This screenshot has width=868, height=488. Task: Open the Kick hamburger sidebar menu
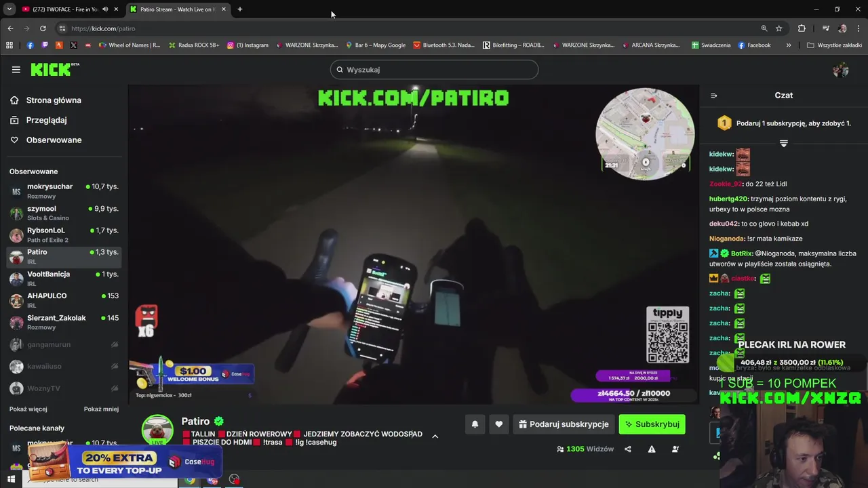pos(16,69)
